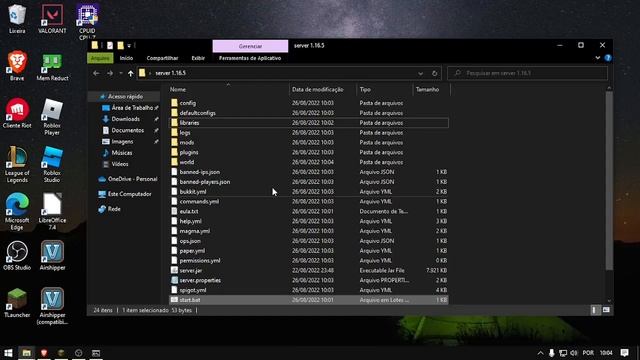Open the Brave icon on the taskbar
The height and width of the screenshot is (360, 640).
pos(44,353)
